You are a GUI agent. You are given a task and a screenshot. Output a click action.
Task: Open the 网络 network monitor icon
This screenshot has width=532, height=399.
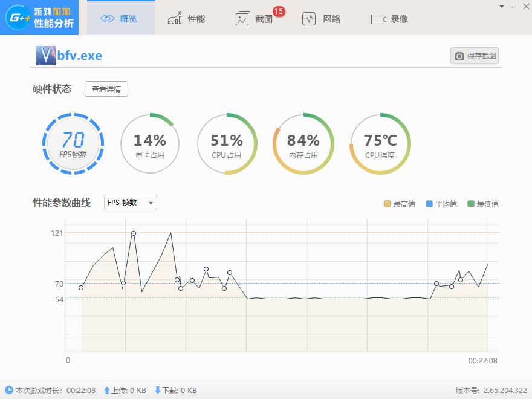[310, 19]
